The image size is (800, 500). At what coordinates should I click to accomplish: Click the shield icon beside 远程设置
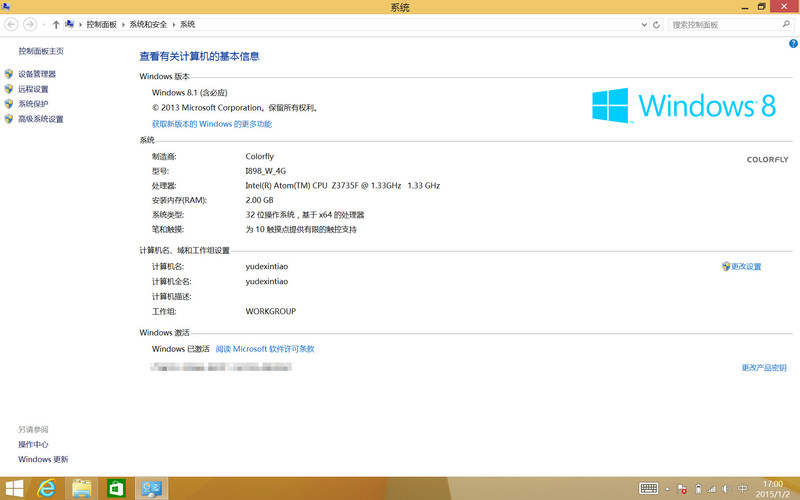[x=9, y=89]
